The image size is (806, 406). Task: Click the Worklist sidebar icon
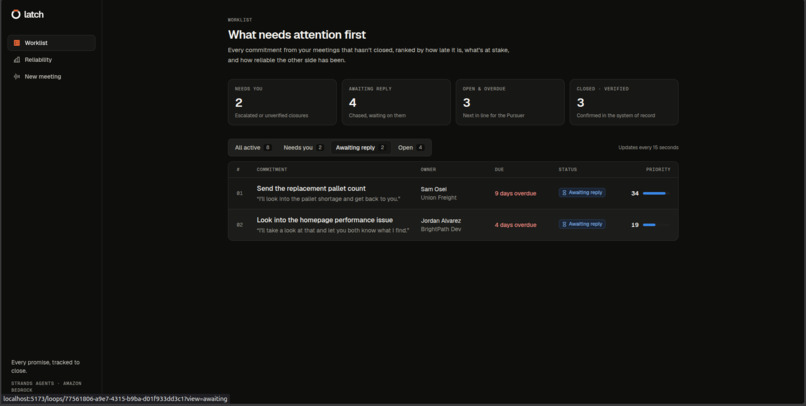point(16,43)
